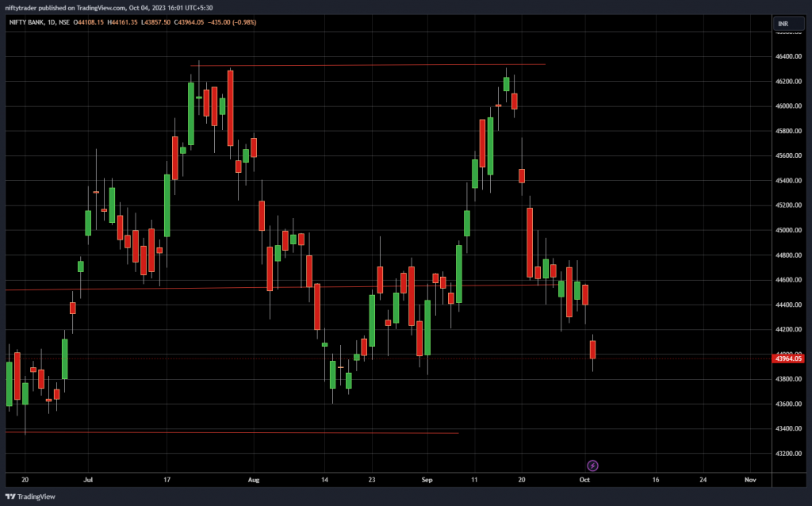Open the INR currency selector

789,24
